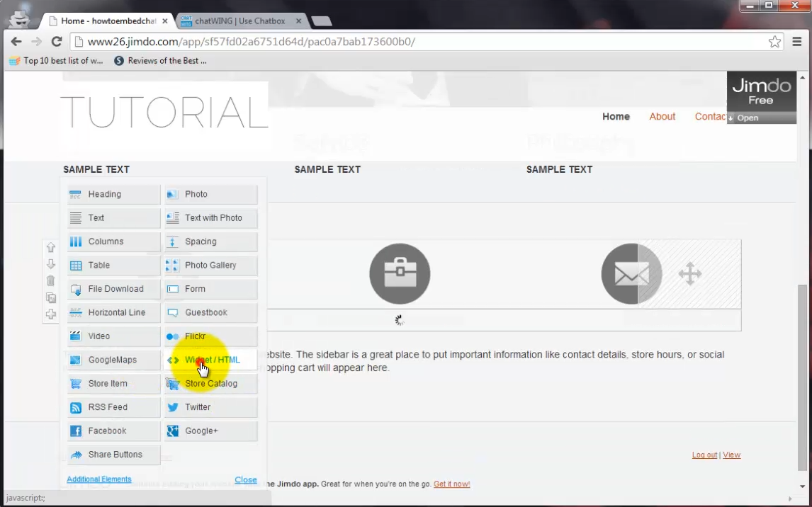Click the Share Buttons icon
This screenshot has height=507, width=812.
(76, 455)
